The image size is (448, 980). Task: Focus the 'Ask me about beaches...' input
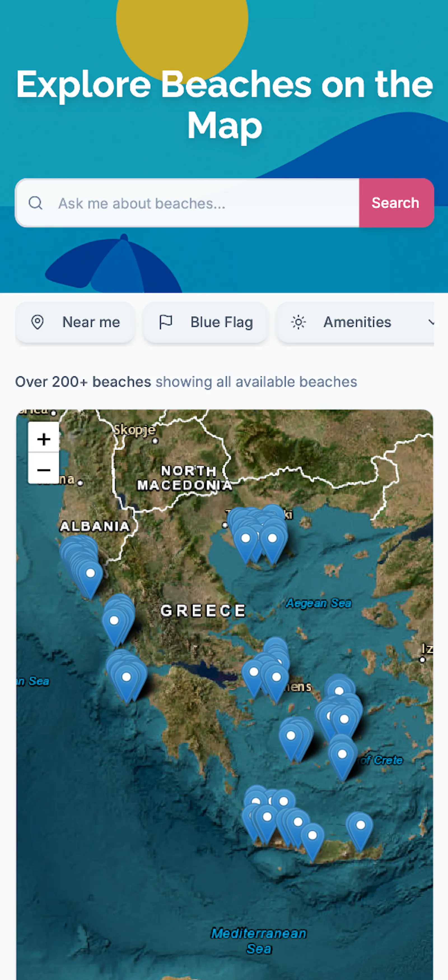[x=187, y=203]
